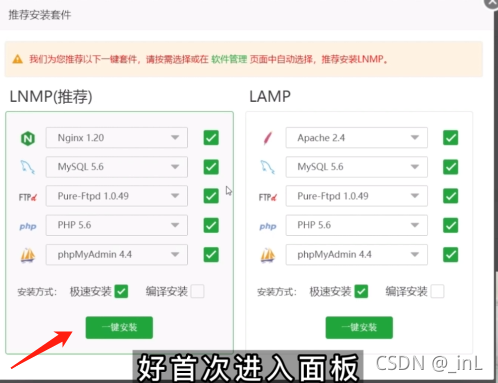Uncheck LNMP MySQL 5.6 checkbox

[211, 167]
